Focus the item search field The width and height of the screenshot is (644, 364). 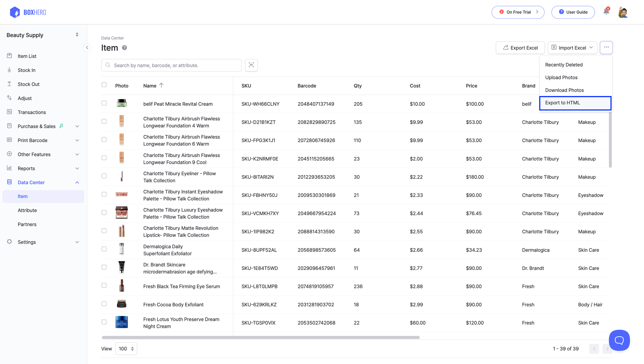pos(171,65)
